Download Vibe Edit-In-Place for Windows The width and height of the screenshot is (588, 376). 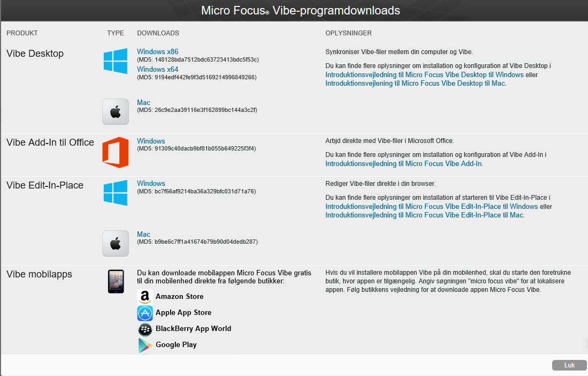click(x=151, y=184)
